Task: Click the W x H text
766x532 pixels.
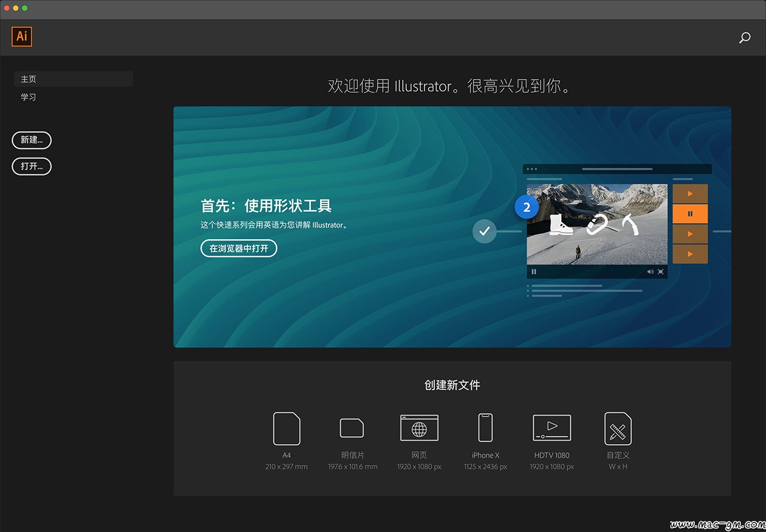Action: coord(618,467)
